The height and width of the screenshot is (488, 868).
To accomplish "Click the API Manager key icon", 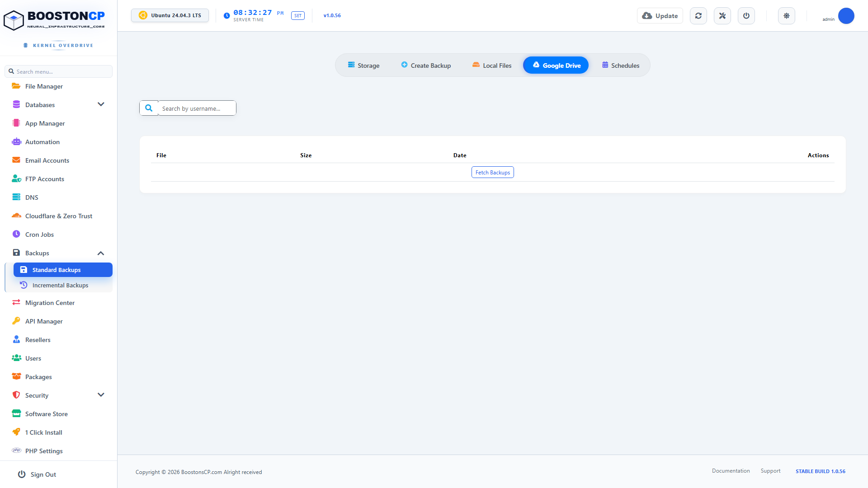I will (16, 321).
